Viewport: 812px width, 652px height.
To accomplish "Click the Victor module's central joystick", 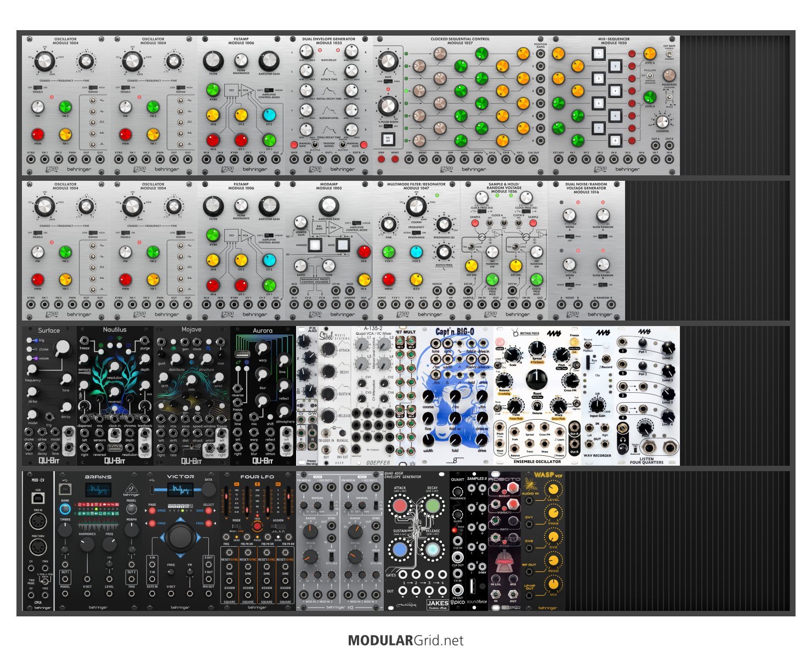I will 180,536.
